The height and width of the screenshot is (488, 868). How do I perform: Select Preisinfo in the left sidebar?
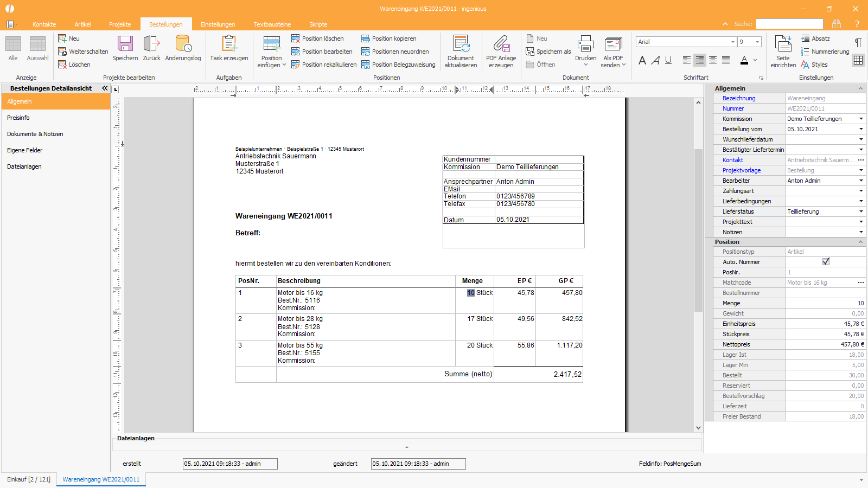pos(18,118)
